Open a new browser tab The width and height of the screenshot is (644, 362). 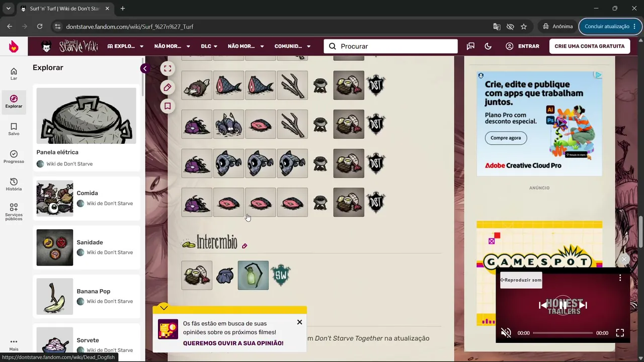coord(123,9)
